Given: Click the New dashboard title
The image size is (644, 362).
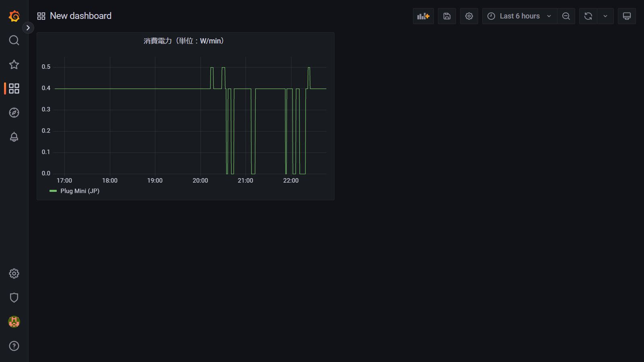Looking at the screenshot, I should 80,16.
